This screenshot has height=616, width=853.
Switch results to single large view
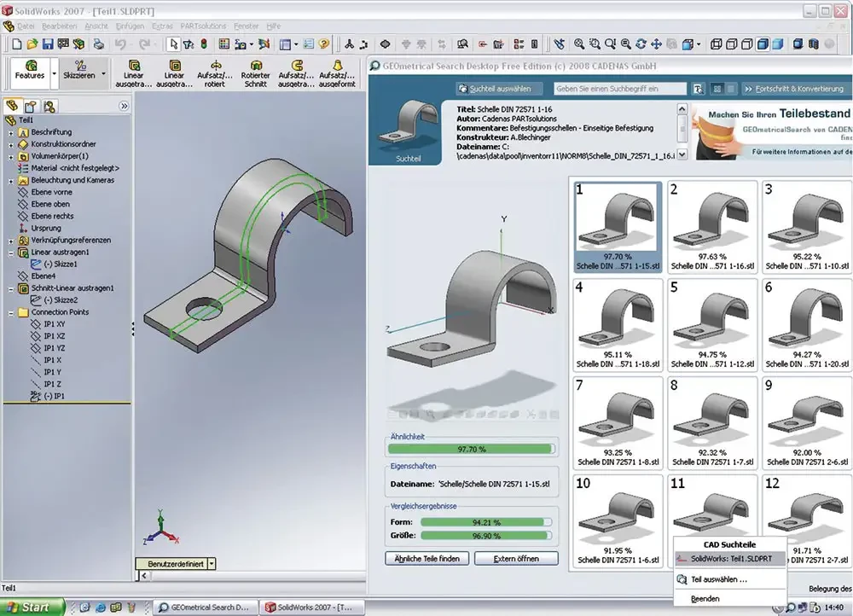(731, 89)
